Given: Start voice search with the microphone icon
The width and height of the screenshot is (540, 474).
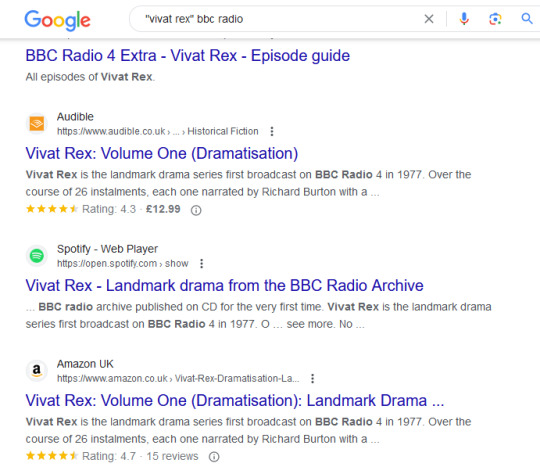Looking at the screenshot, I should coord(464,19).
